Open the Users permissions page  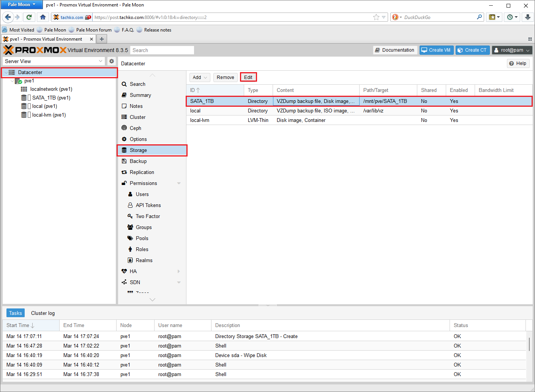pos(152,194)
